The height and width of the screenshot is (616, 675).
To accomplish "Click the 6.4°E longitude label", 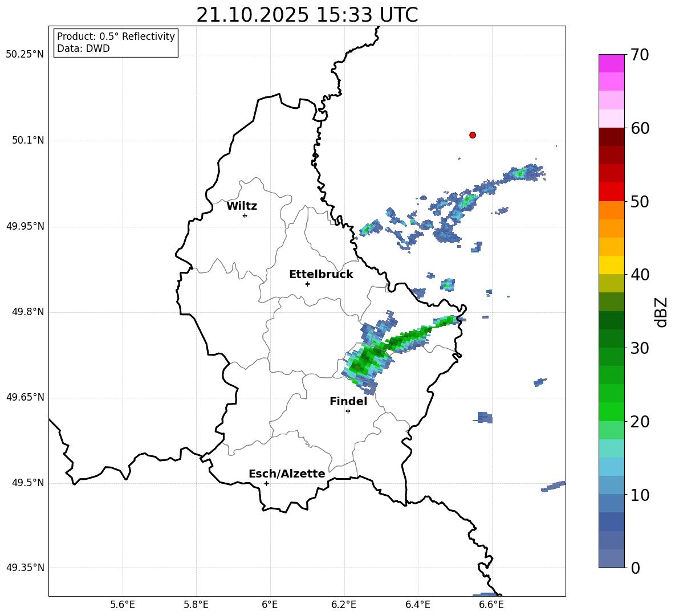I will 417,605.
